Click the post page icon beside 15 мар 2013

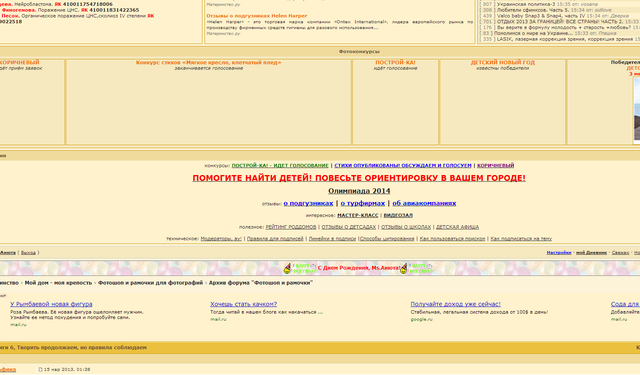(x=40, y=369)
